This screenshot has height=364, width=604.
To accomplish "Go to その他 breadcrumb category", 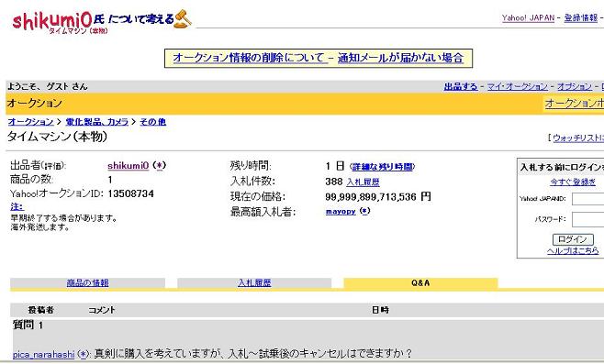I will pyautogui.click(x=152, y=122).
